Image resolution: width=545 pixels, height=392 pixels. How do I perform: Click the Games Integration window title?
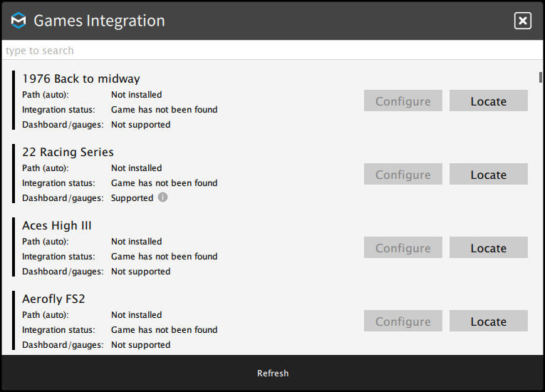pos(99,21)
